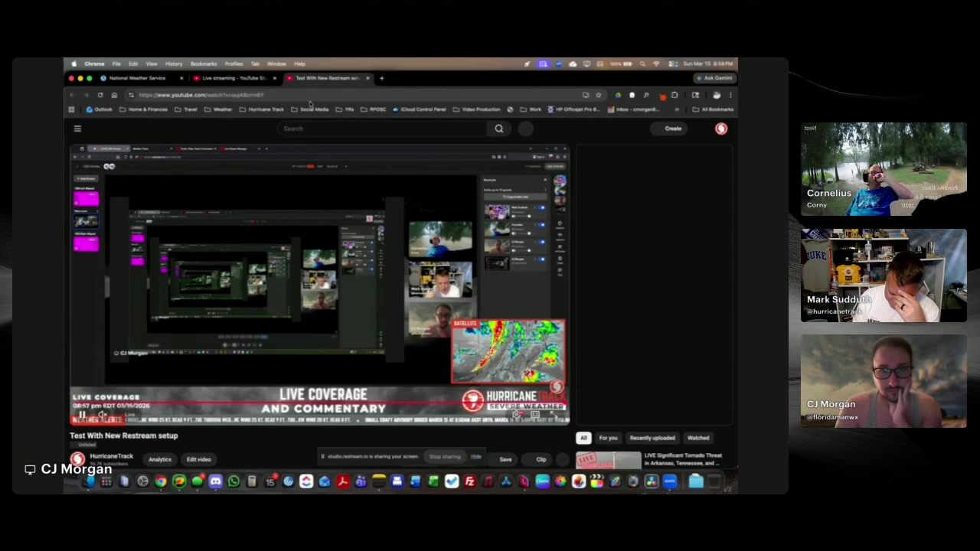Pause the YouTube video playback
980x551 pixels.
pyautogui.click(x=81, y=415)
